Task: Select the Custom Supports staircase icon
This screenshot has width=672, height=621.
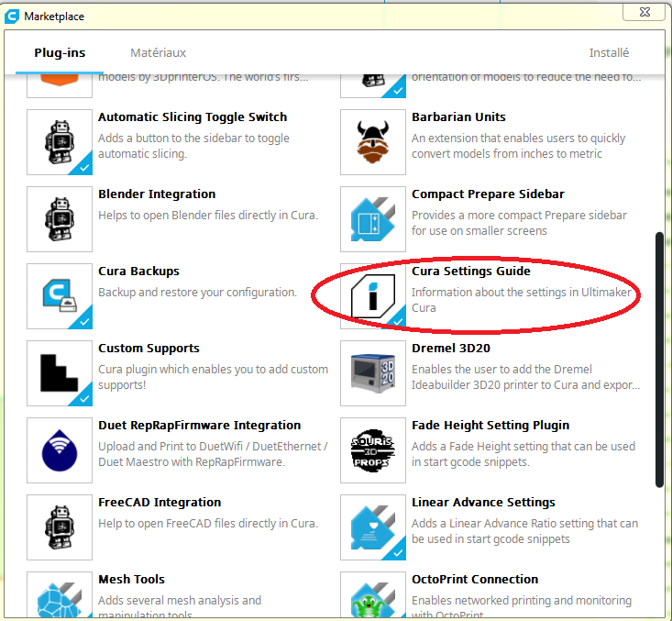Action: pyautogui.click(x=60, y=373)
